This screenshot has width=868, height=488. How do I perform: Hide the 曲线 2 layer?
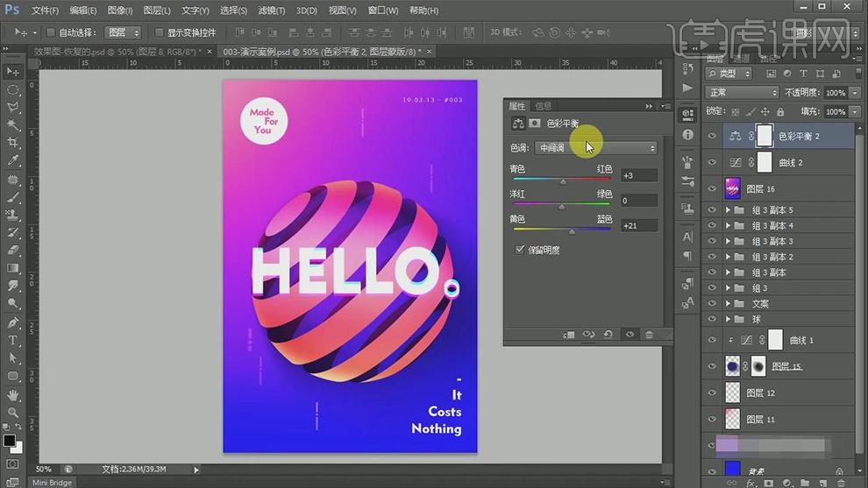point(712,162)
